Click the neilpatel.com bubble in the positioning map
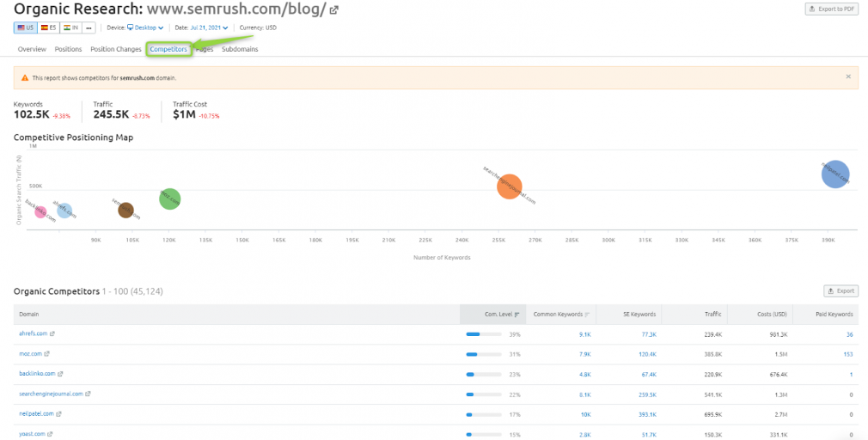Image resolution: width=868 pixels, height=440 pixels. [x=834, y=174]
